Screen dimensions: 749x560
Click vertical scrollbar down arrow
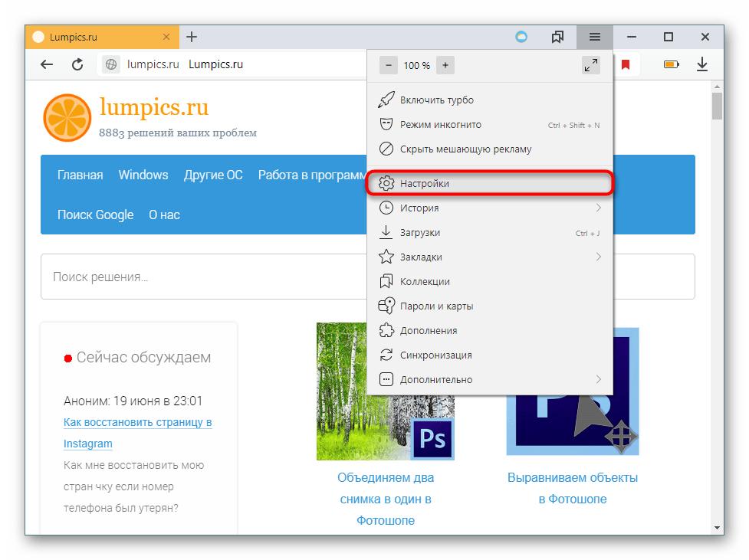pos(717,528)
